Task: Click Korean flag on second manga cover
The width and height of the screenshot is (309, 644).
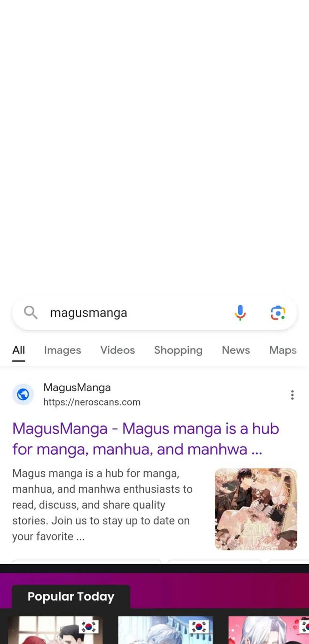Action: 199,627
